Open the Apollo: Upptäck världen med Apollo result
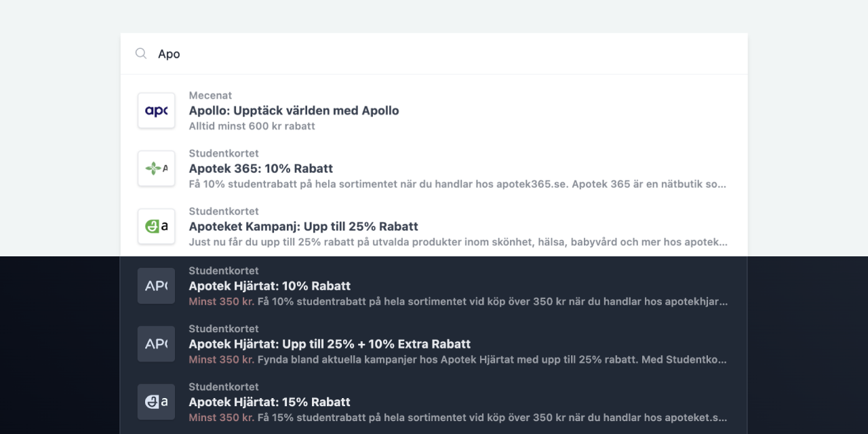 click(x=293, y=110)
